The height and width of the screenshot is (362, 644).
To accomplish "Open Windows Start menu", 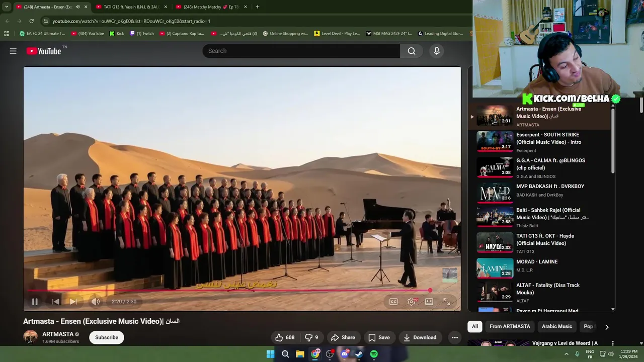I will click(x=270, y=354).
